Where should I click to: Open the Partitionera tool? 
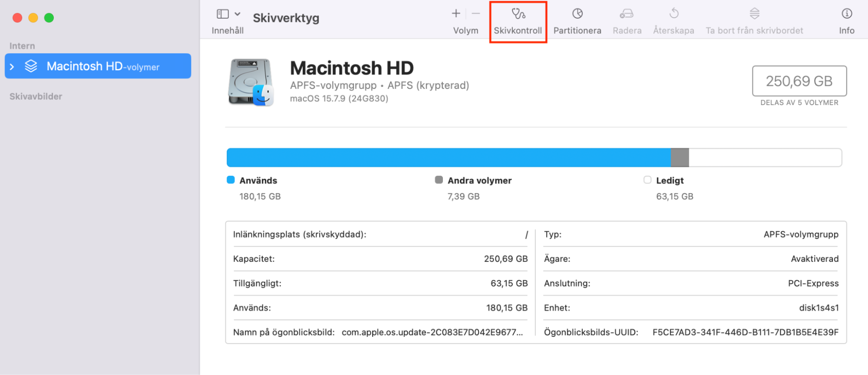click(x=577, y=21)
